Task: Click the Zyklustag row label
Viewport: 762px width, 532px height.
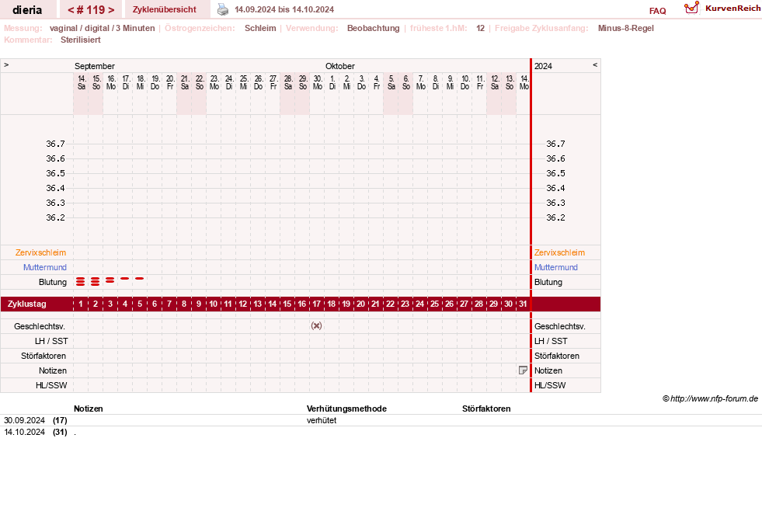Action: pos(26,304)
